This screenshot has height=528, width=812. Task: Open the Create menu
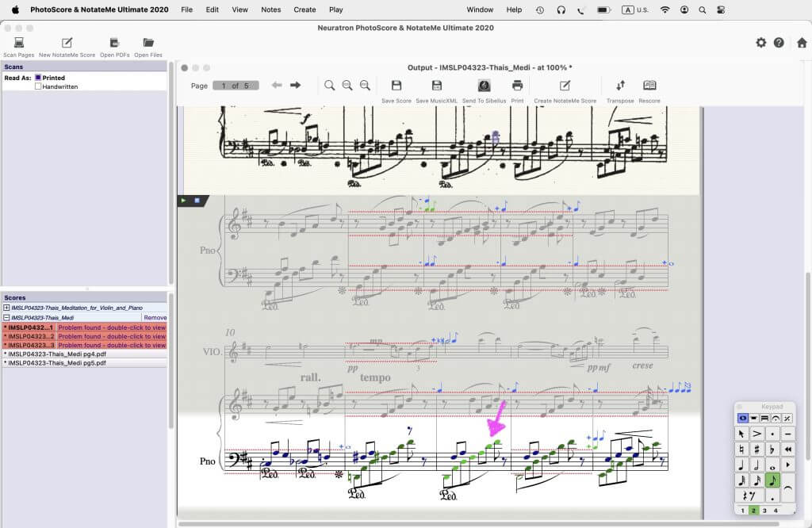(304, 10)
